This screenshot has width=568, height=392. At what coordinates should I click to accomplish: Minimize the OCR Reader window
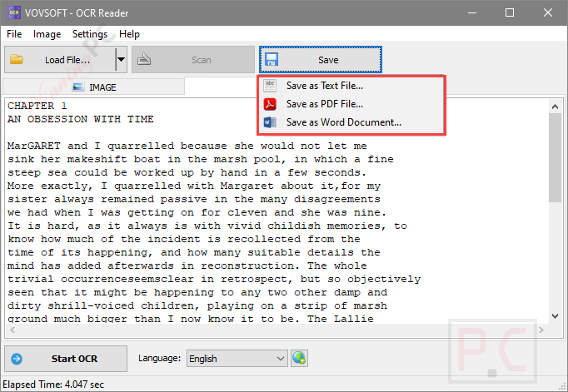point(472,12)
